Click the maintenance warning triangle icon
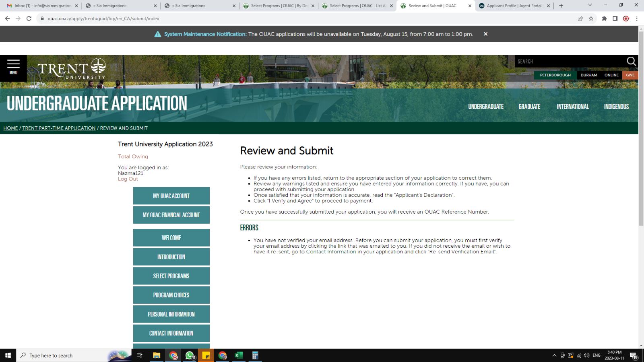Image resolution: width=644 pixels, height=362 pixels. 158,34
